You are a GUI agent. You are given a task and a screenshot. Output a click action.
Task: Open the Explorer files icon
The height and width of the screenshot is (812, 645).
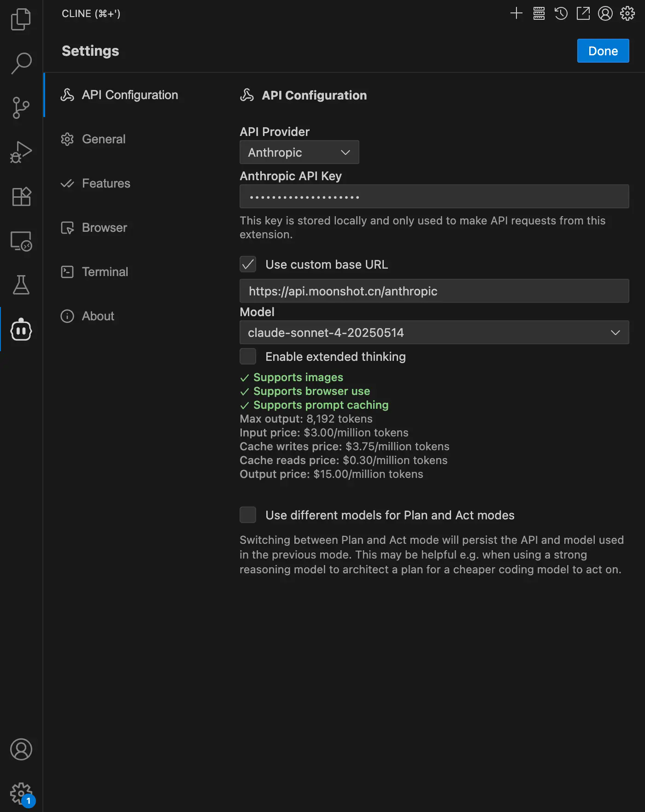coord(21,19)
